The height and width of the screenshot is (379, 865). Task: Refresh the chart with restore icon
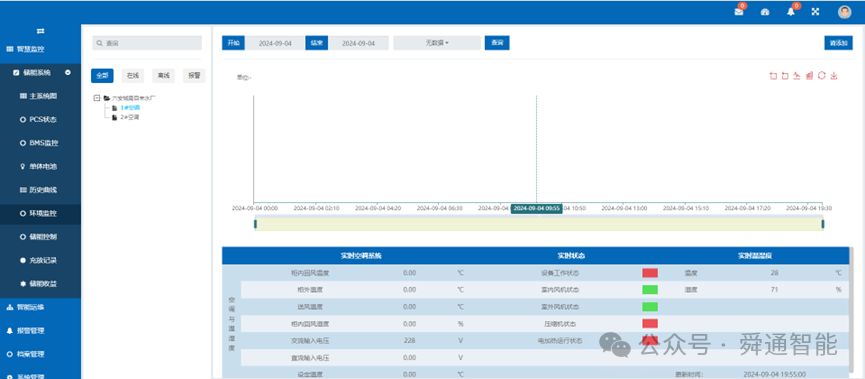coord(821,76)
